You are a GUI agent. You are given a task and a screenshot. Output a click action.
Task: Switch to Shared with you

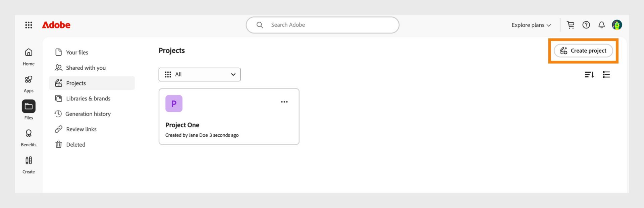coord(86,68)
